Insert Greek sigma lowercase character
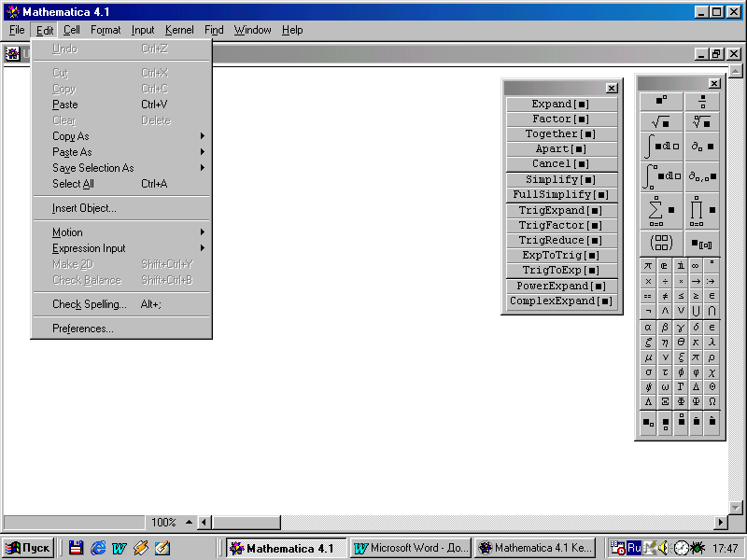 coord(648,371)
